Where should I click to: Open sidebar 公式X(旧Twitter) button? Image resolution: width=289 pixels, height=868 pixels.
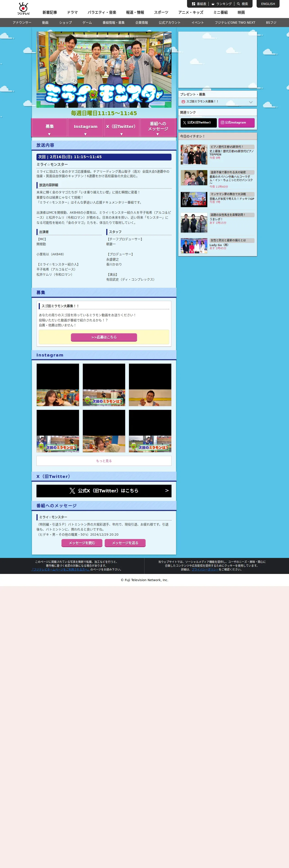[199, 123]
